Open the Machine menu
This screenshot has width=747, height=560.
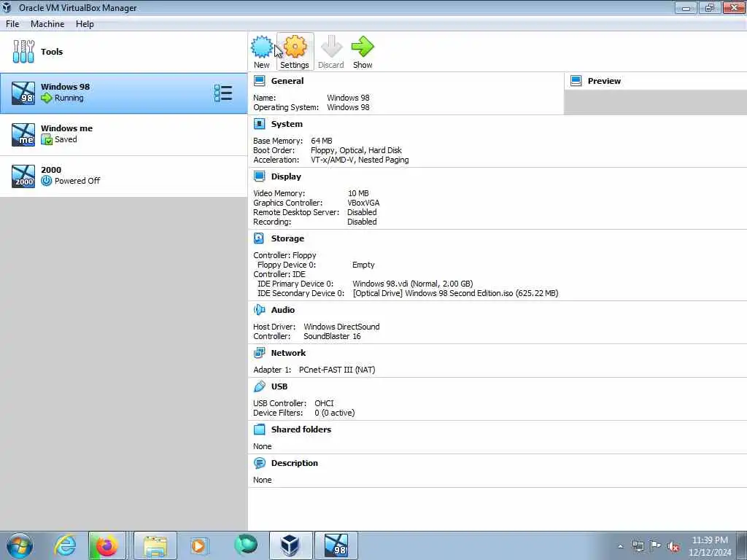point(47,24)
